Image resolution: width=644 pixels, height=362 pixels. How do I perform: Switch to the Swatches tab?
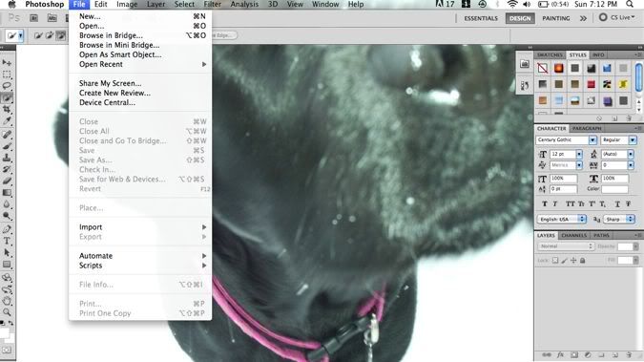[x=550, y=55]
